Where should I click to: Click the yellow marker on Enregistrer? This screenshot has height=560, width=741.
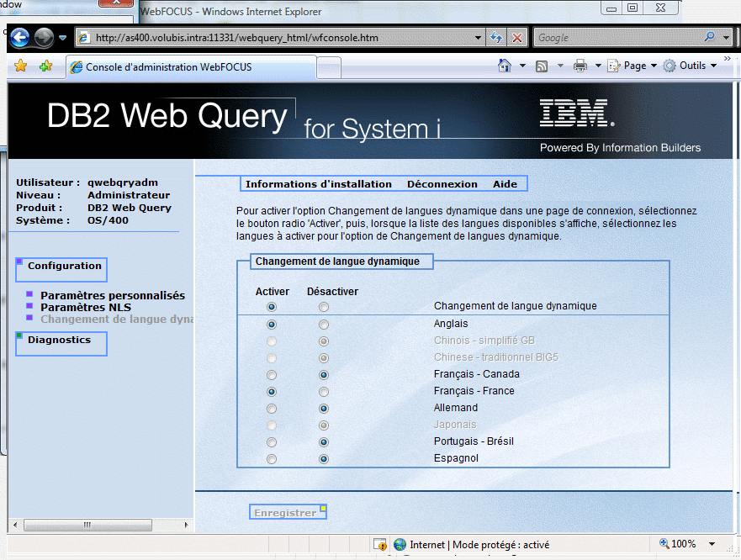click(323, 509)
